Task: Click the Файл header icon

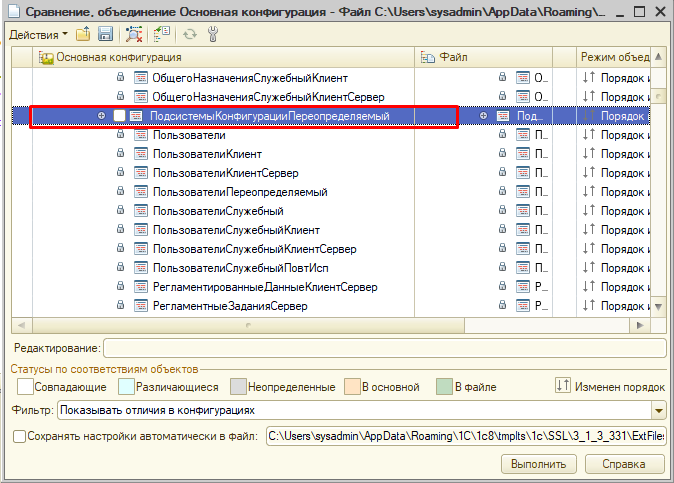Action: [428, 57]
